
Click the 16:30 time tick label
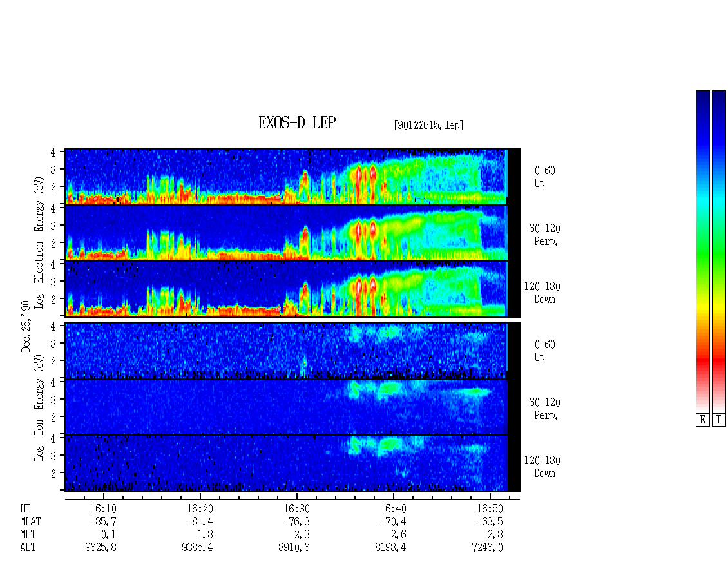[297, 509]
